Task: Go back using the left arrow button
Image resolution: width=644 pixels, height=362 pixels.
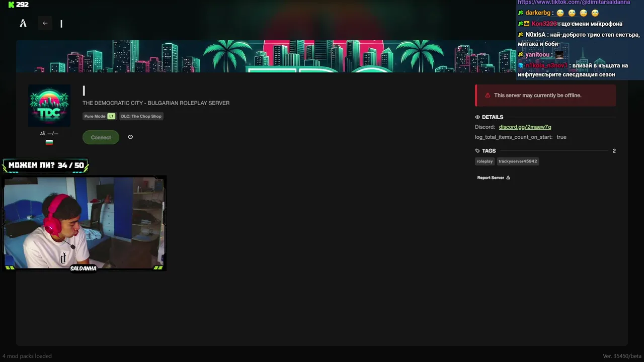Action: (45, 23)
